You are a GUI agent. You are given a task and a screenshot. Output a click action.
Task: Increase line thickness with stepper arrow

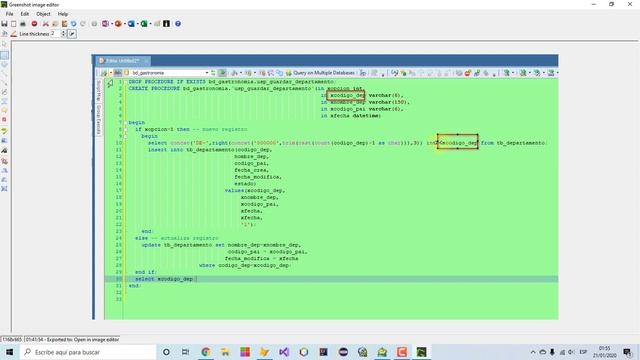click(63, 32)
